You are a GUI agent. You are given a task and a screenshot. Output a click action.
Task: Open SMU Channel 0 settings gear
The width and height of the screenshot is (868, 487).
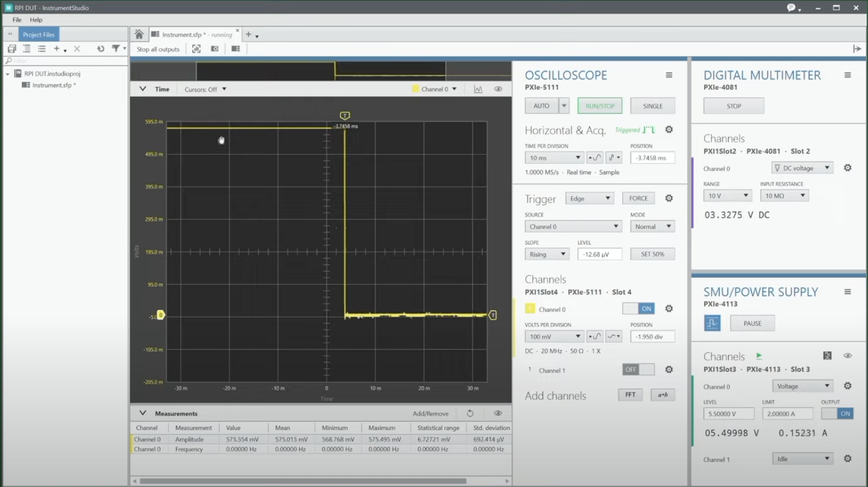[x=848, y=386]
